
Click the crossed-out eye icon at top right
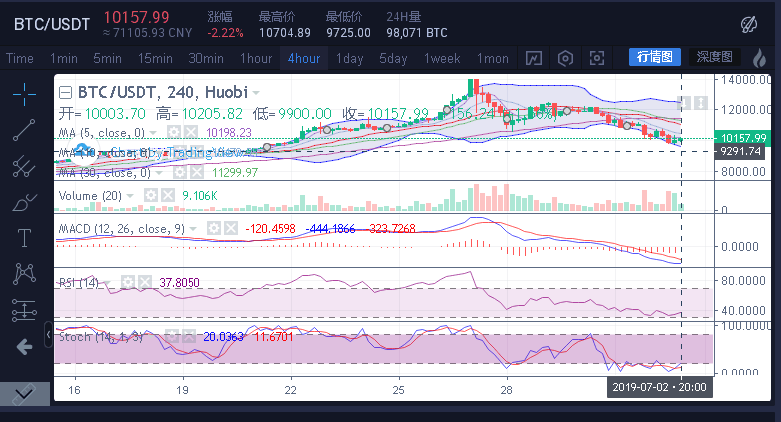(749, 24)
